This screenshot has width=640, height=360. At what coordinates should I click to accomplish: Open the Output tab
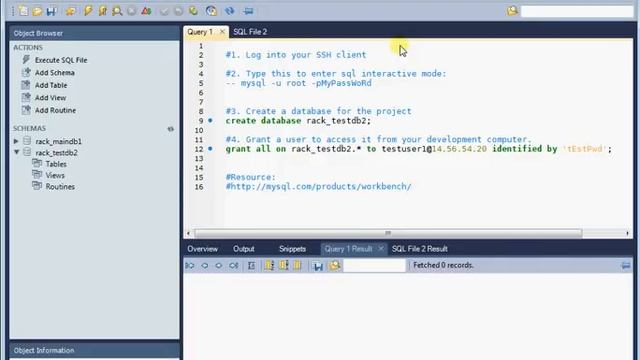[x=244, y=249]
